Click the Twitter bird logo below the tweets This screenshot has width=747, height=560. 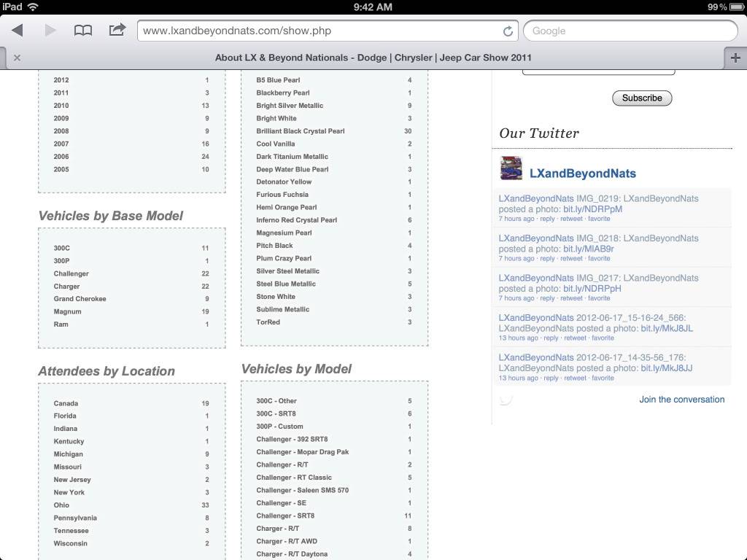point(506,400)
